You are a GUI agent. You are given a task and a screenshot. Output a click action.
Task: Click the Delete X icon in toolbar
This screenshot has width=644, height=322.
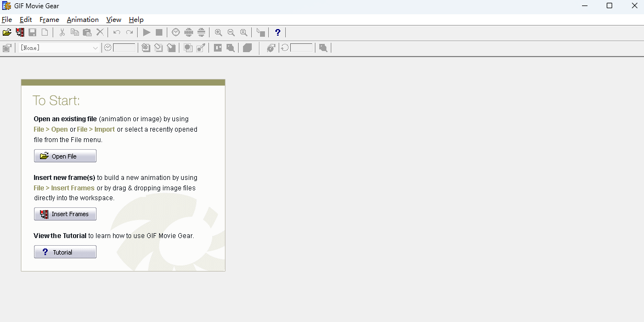tap(100, 32)
